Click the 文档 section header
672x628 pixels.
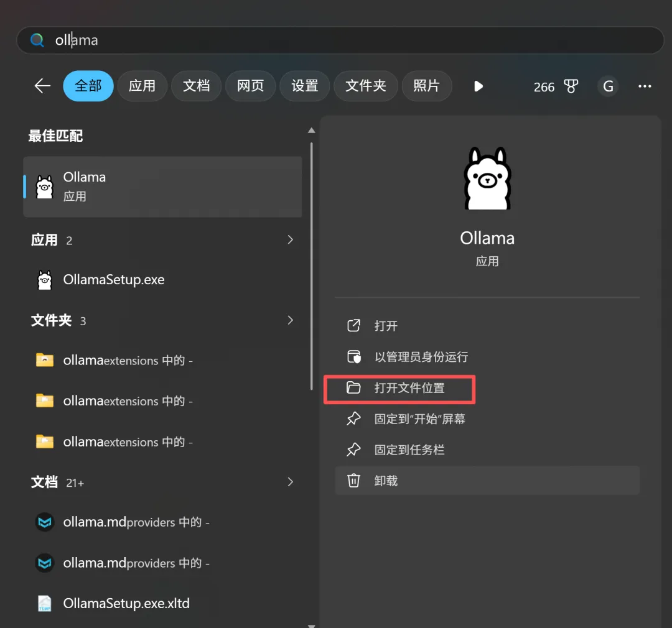(x=44, y=483)
